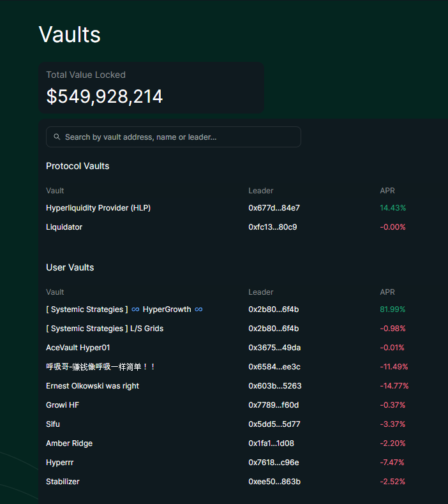Click the Protocol Vaults section heading
This screenshot has width=448, height=504.
pyautogui.click(x=77, y=166)
